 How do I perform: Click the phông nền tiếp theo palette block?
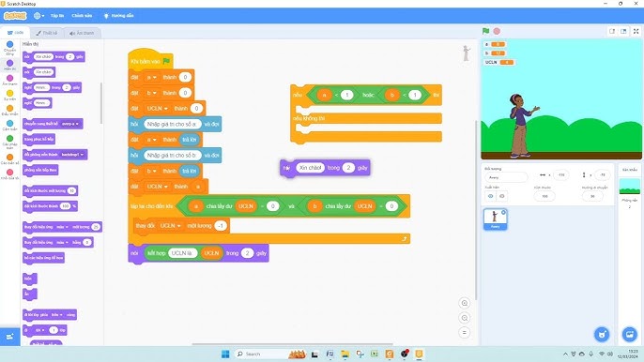[40, 170]
